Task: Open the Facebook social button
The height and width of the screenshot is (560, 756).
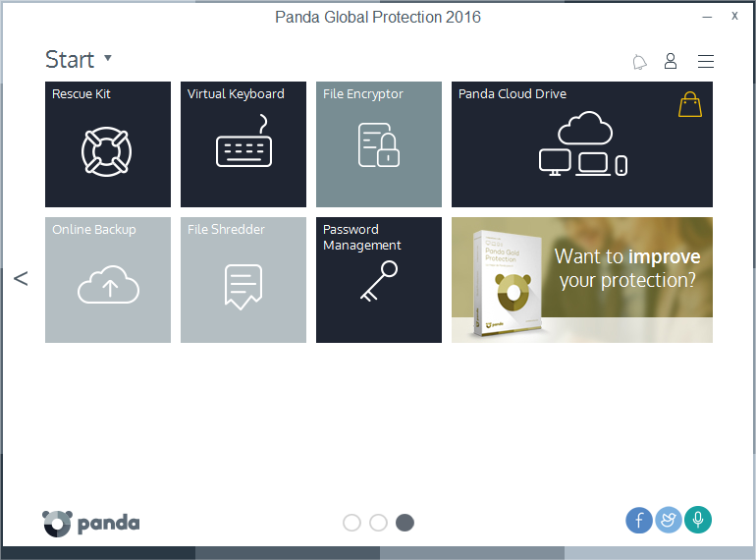Action: (x=639, y=520)
